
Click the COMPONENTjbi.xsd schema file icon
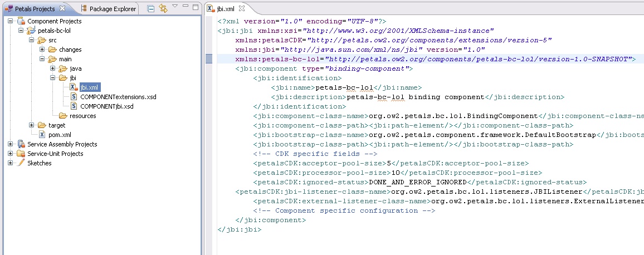coord(74,106)
